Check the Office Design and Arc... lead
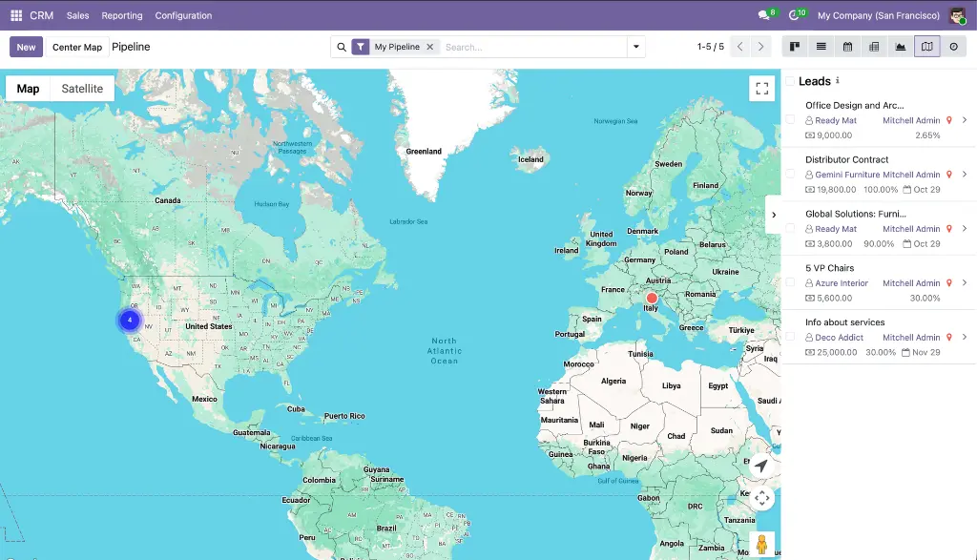Screen dimensions: 977x560 pos(790,119)
